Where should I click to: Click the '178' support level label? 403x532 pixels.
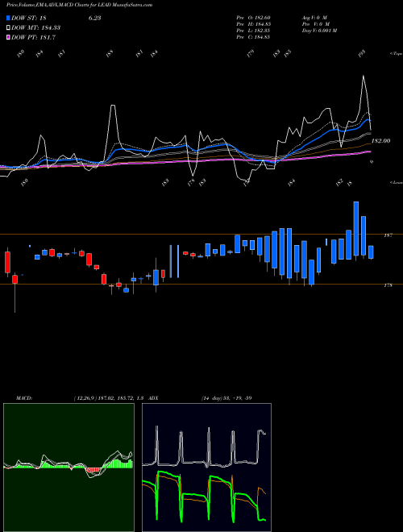click(x=388, y=285)
